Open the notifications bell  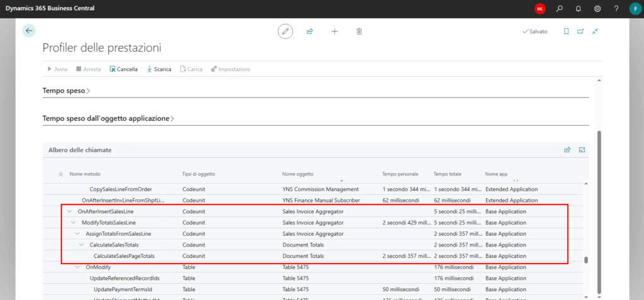tap(579, 9)
